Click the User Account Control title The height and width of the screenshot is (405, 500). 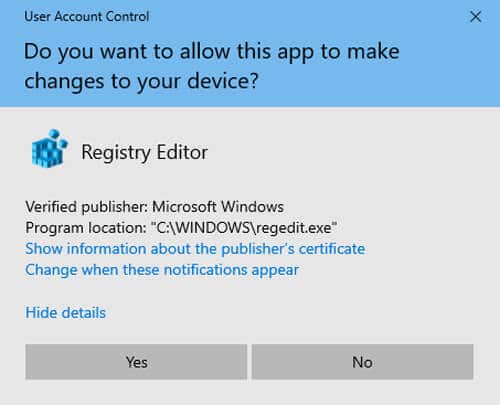87,16
